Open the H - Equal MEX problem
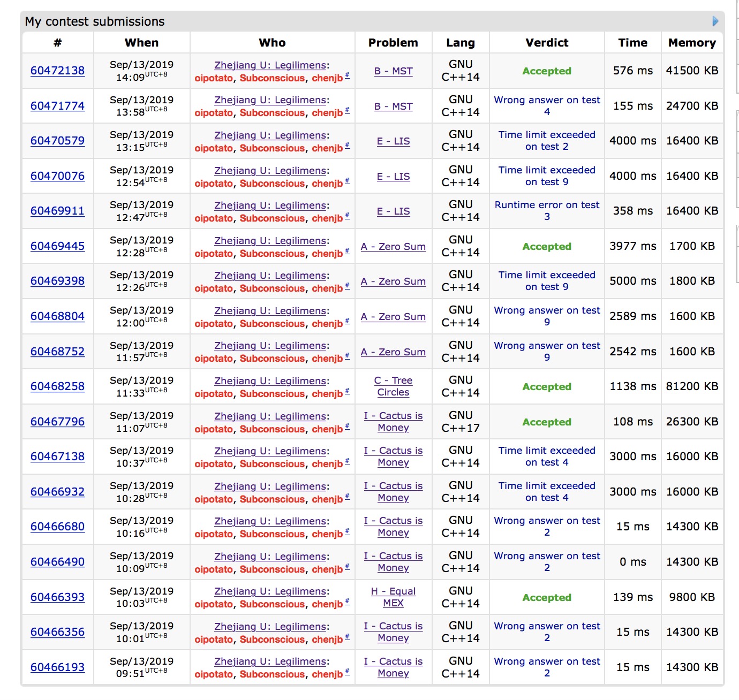Image resolution: width=739 pixels, height=700 pixels. tap(393, 597)
